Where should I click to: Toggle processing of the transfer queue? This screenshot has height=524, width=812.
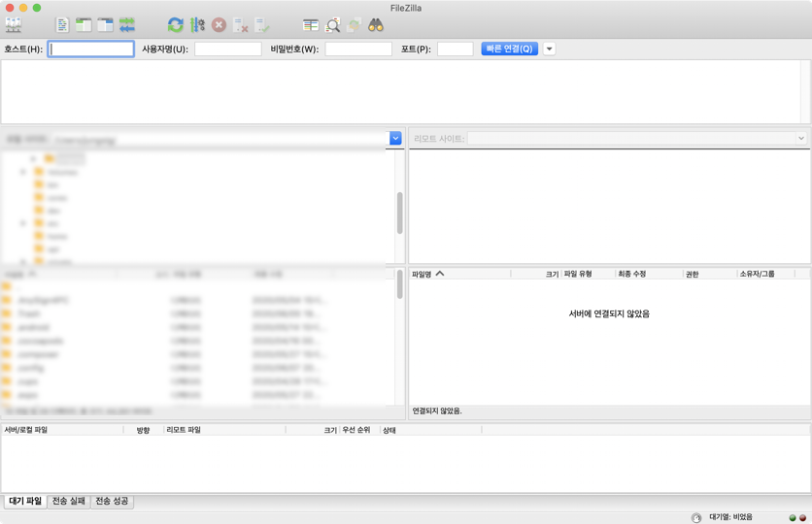pos(197,25)
